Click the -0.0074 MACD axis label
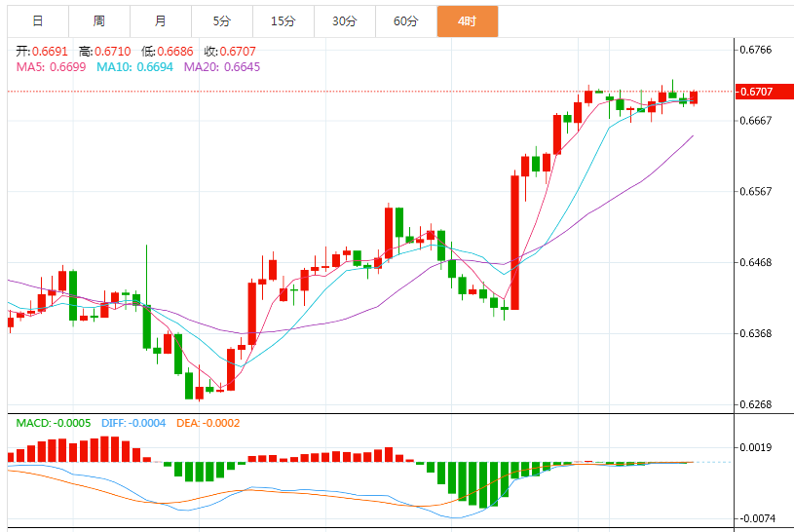This screenshot has height=532, width=794. [757, 518]
